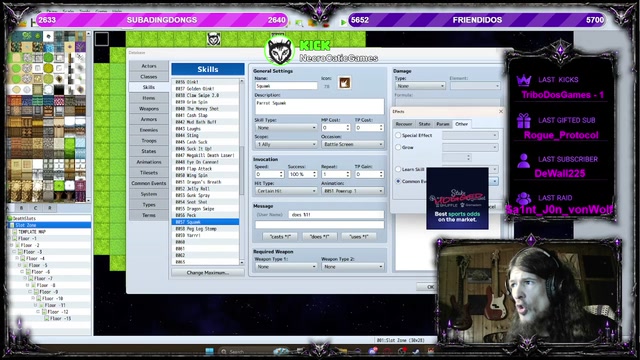Select tileset tab B under palette
The width and height of the screenshot is (640, 360).
click(22, 208)
